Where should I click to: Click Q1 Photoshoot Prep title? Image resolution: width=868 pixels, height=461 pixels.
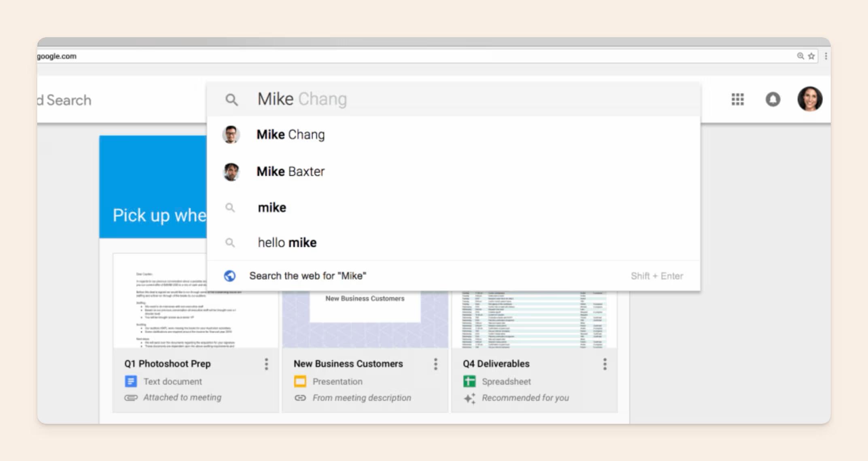(x=167, y=364)
